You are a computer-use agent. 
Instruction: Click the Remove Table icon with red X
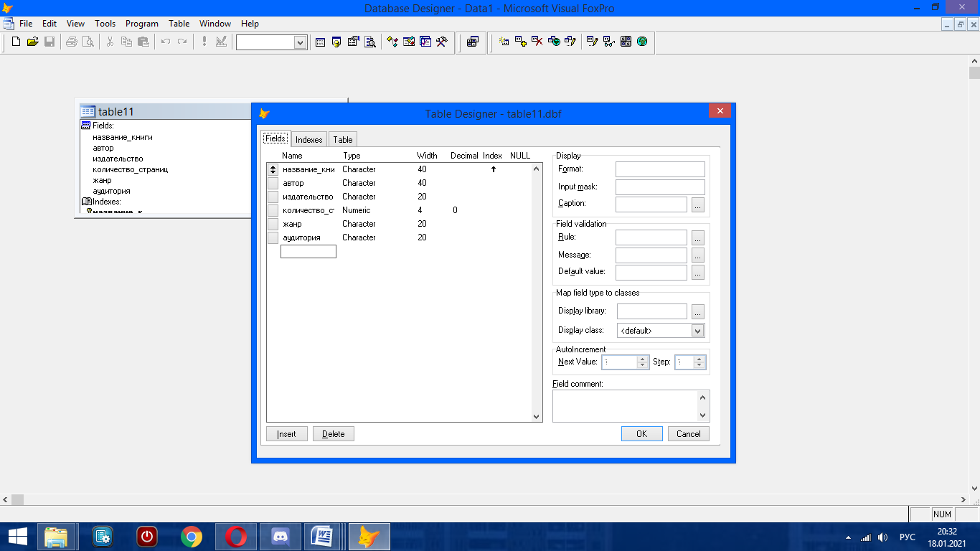tap(537, 42)
